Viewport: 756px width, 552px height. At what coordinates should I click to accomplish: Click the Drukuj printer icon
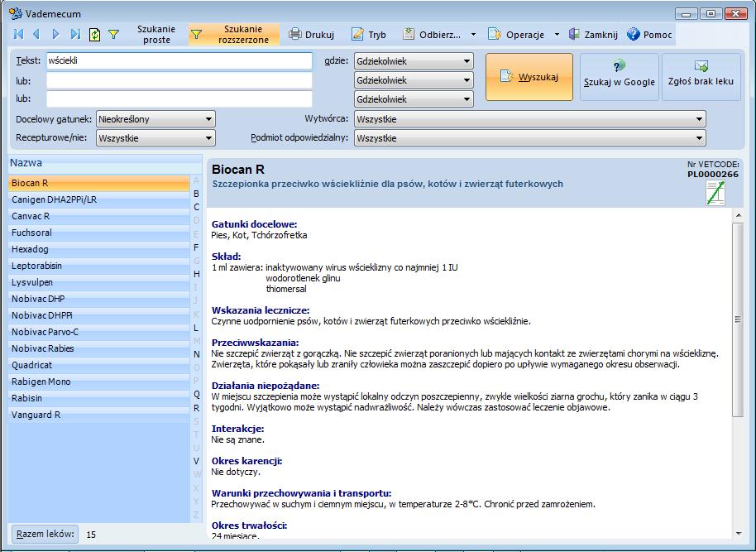pos(295,34)
